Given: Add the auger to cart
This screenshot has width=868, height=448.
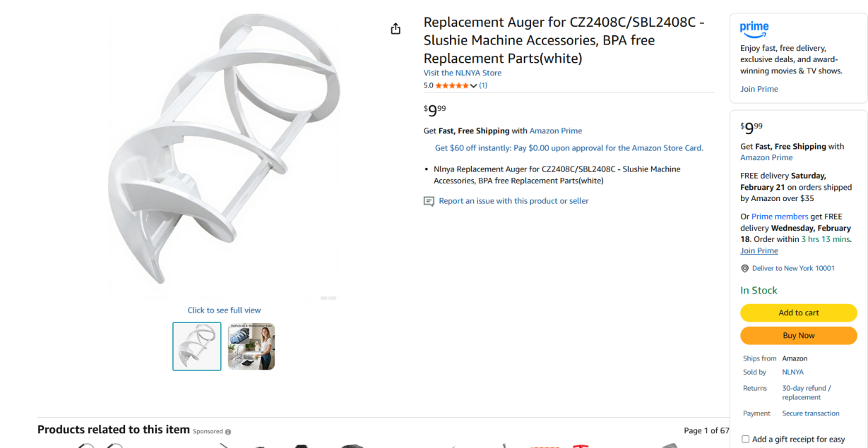Looking at the screenshot, I should 799,313.
